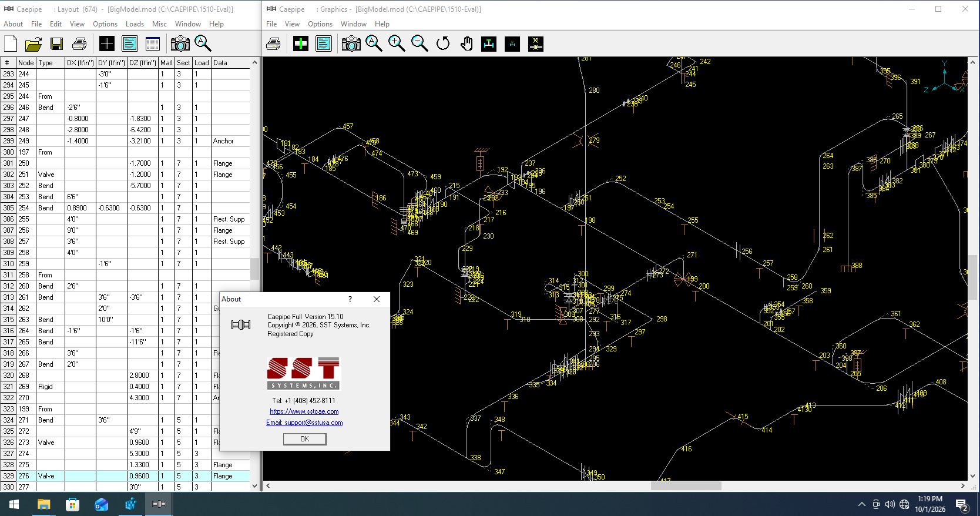The width and height of the screenshot is (980, 516).
Task: Open the Loads menu in Layout window
Action: (135, 24)
